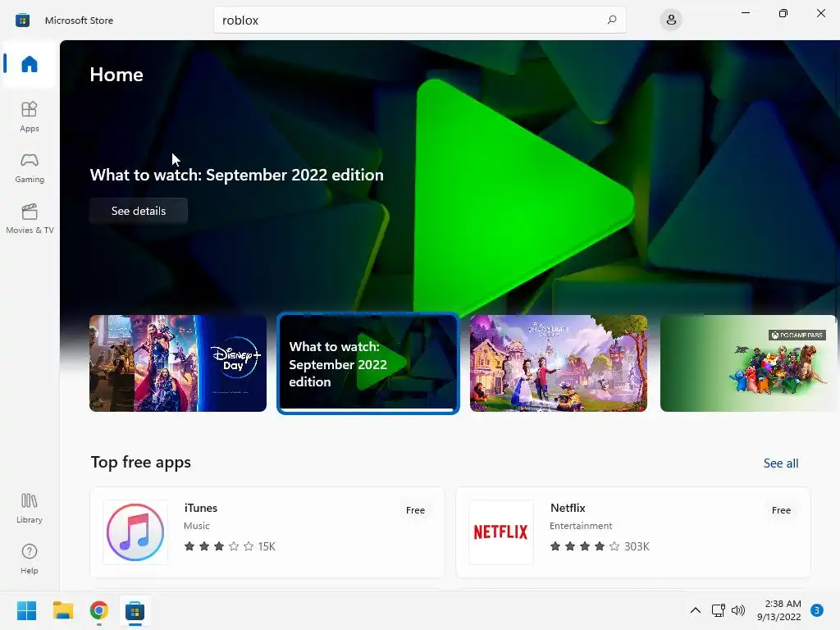Open the user account profile icon
The height and width of the screenshot is (630, 840).
click(x=671, y=21)
